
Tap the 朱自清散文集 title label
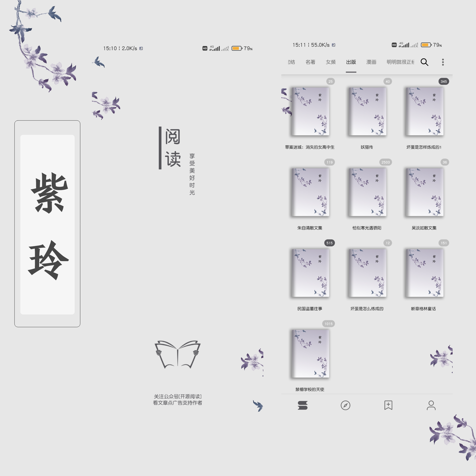[310, 228]
